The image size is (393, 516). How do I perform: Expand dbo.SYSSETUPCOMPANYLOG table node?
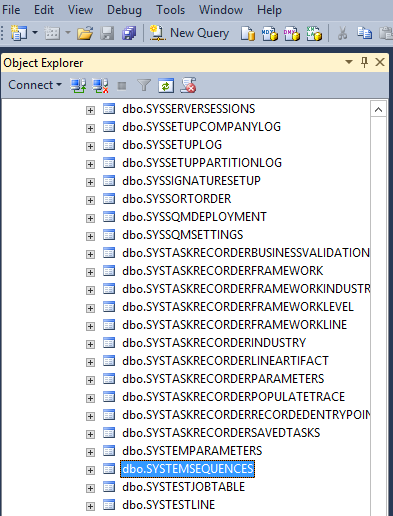(x=90, y=128)
